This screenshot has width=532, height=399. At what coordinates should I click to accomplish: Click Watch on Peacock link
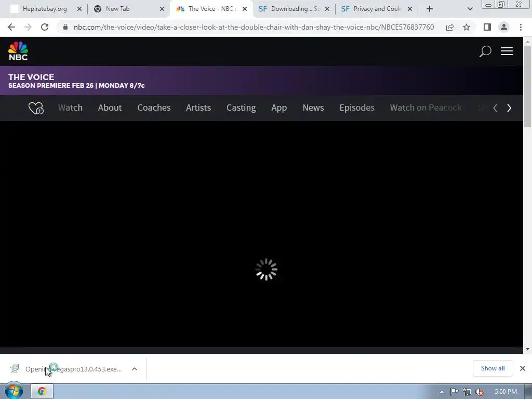click(426, 108)
